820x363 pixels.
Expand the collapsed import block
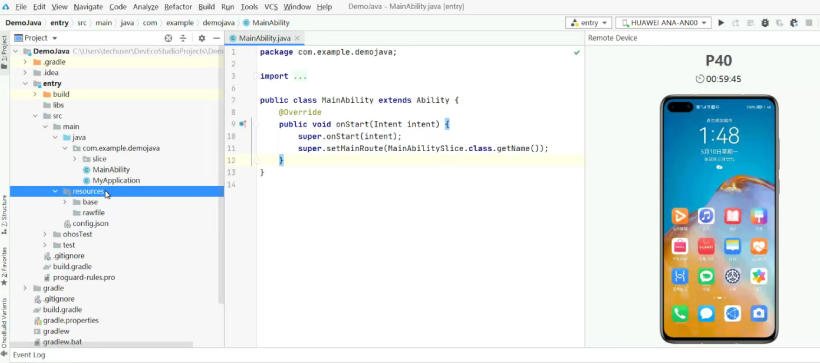[x=256, y=76]
